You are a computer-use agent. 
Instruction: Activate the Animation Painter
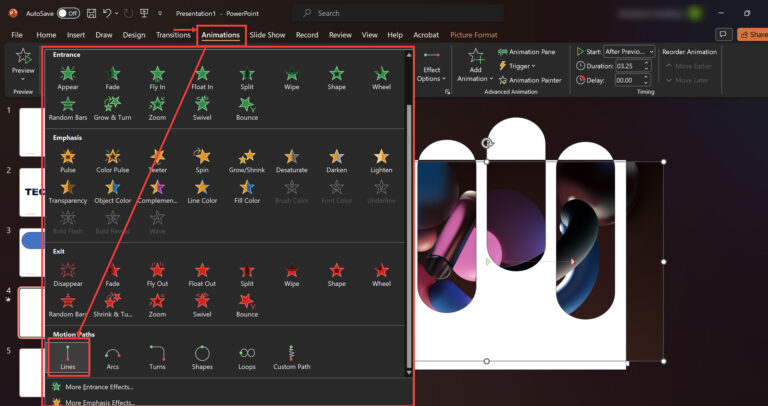tap(530, 80)
